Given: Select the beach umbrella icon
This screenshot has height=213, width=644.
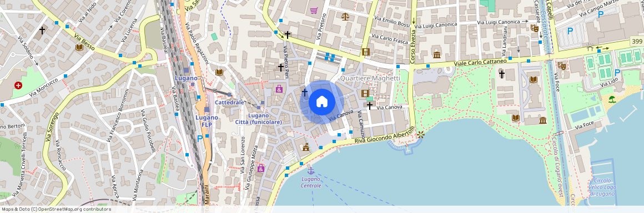Looking at the screenshot, I should 612,99.
